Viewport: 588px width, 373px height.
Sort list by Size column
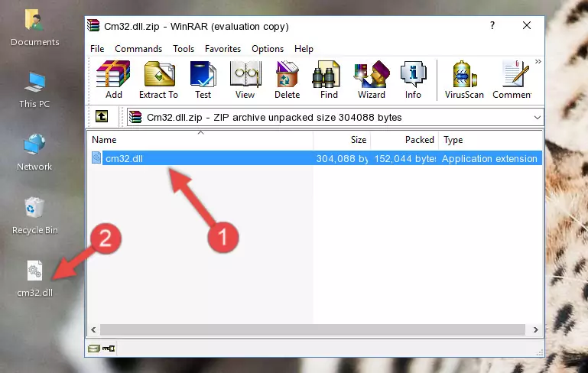[x=342, y=139]
